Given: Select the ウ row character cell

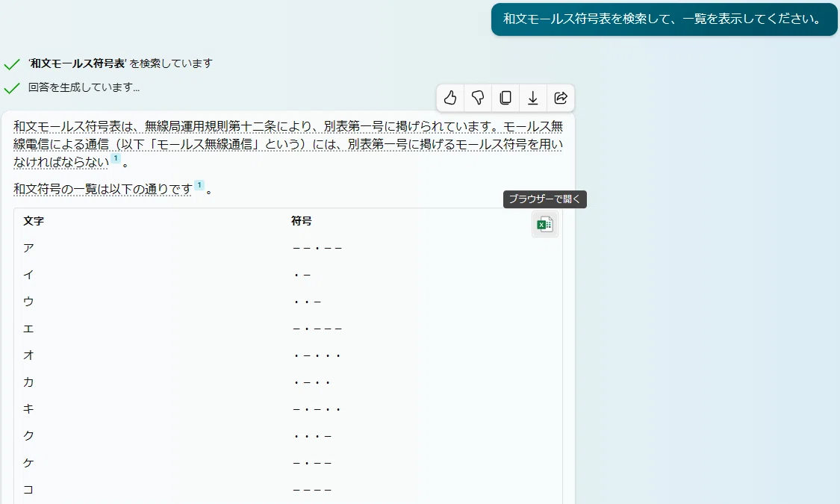Looking at the screenshot, I should point(28,302).
